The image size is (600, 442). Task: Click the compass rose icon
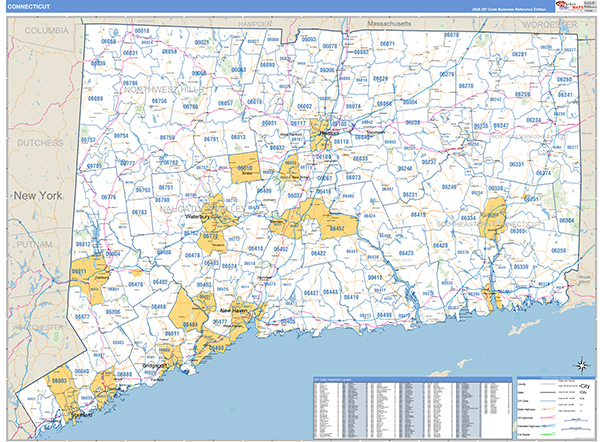(581, 365)
